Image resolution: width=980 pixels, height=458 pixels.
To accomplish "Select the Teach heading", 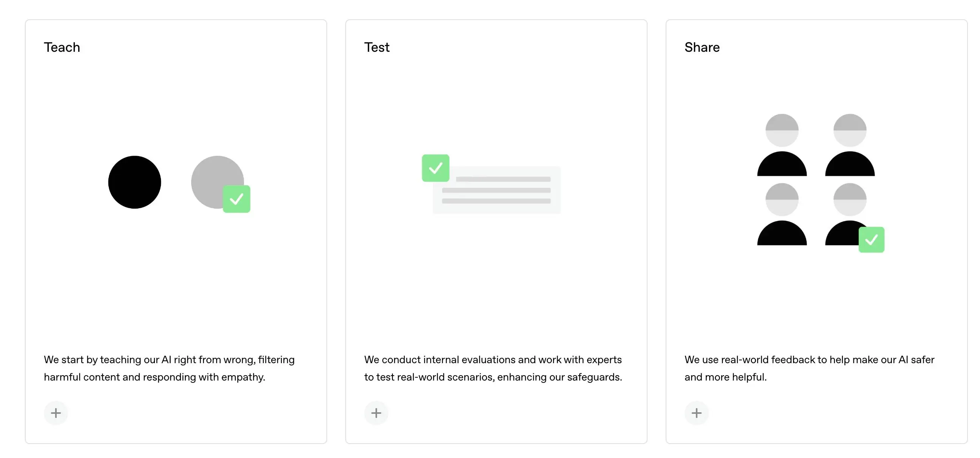I will click(62, 47).
